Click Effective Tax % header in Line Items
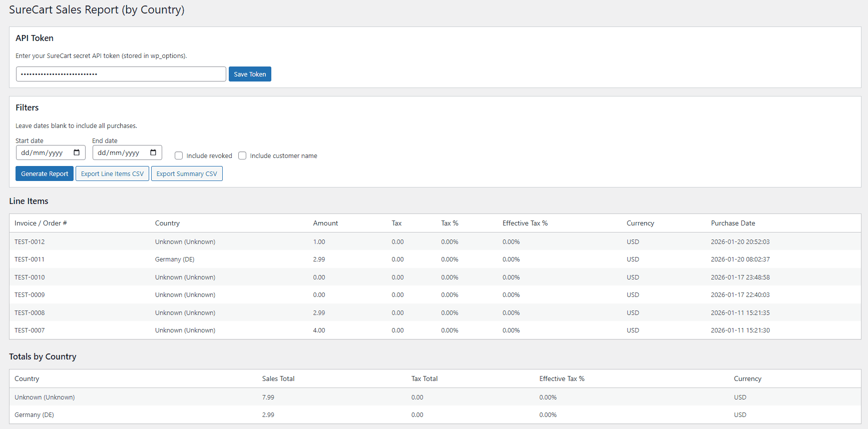The image size is (868, 429). tap(525, 223)
